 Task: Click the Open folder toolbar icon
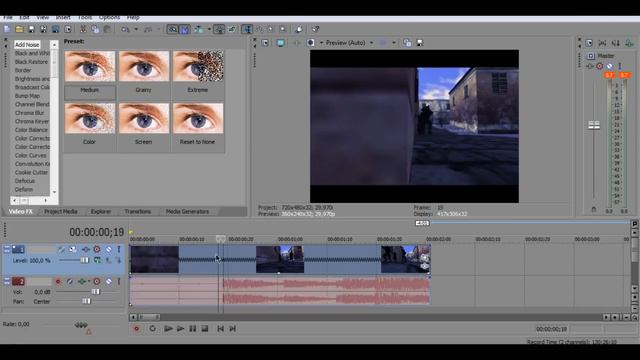point(19,29)
